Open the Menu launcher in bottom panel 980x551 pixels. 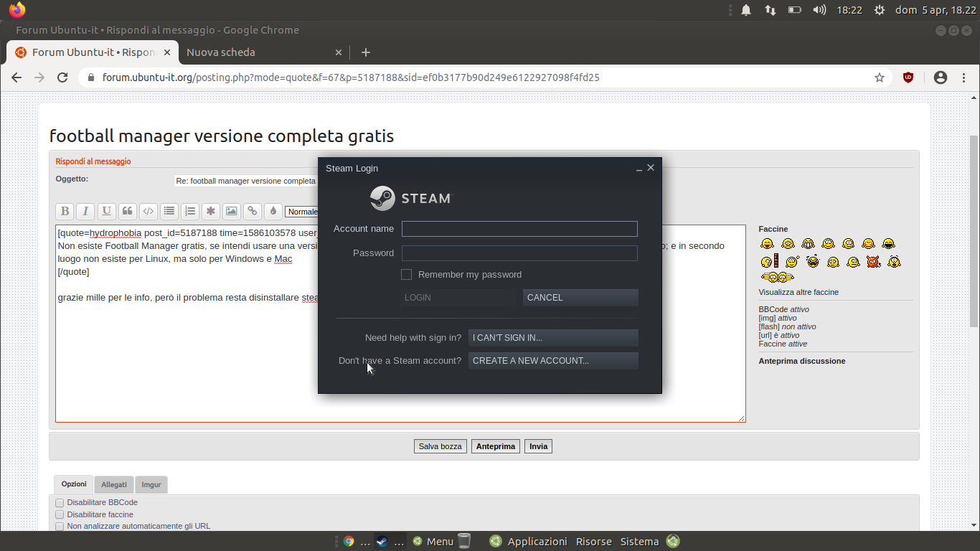pos(433,542)
